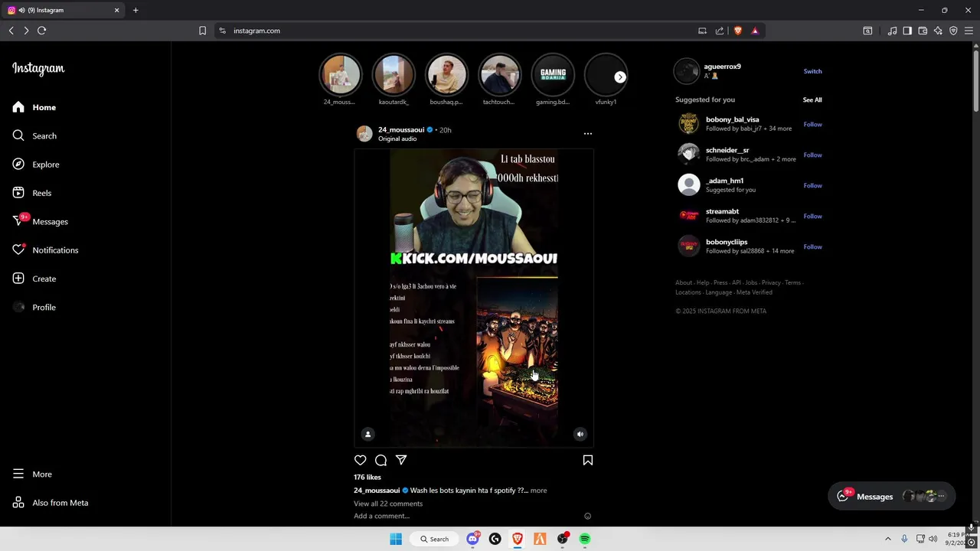Open Windows Start menu
The width and height of the screenshot is (980, 551).
396,539
